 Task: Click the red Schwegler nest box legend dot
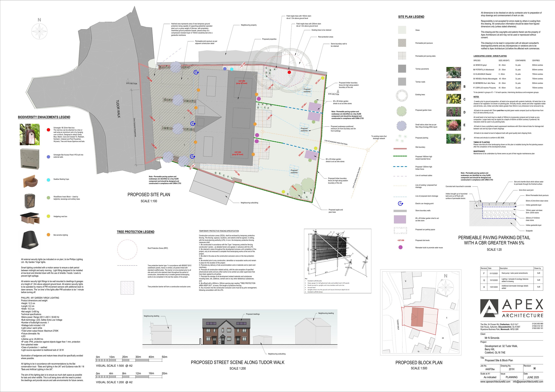pyautogui.click(x=48, y=130)
